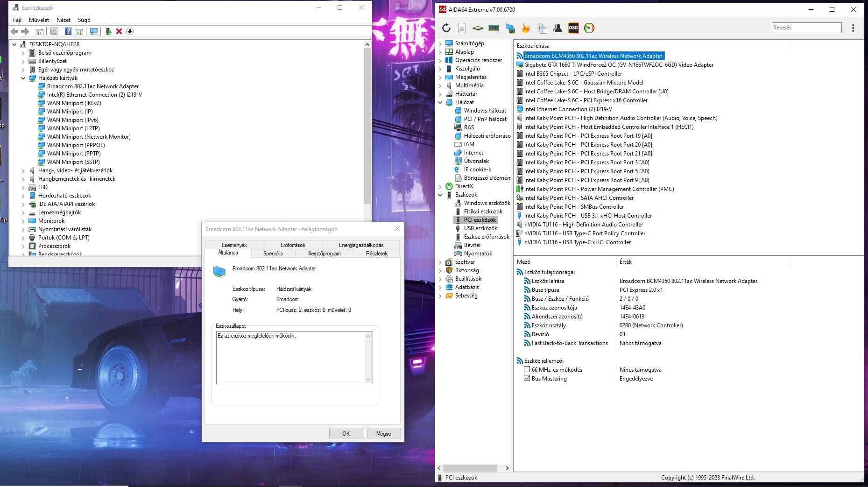Switch to the Események tab
868x487 pixels.
tap(234, 245)
